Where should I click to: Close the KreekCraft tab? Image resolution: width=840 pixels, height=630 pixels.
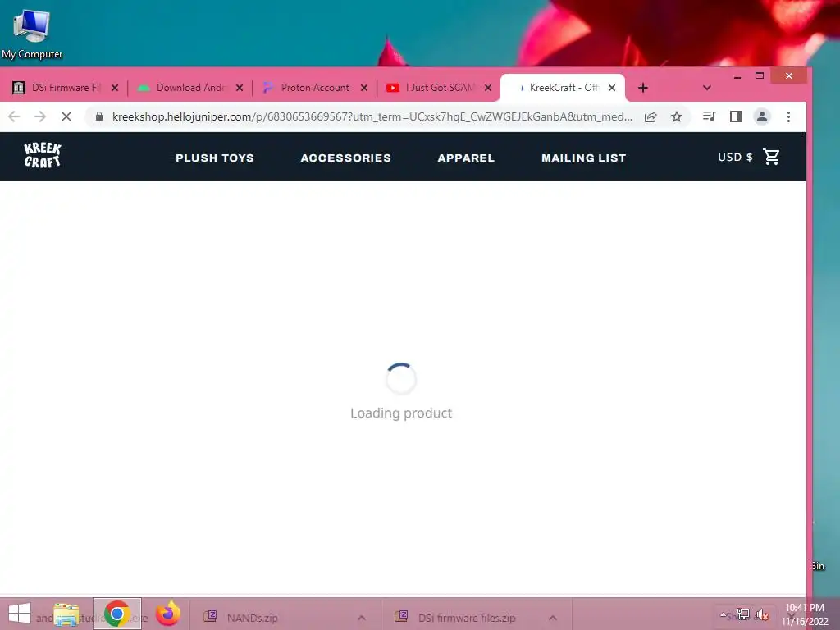coord(612,88)
